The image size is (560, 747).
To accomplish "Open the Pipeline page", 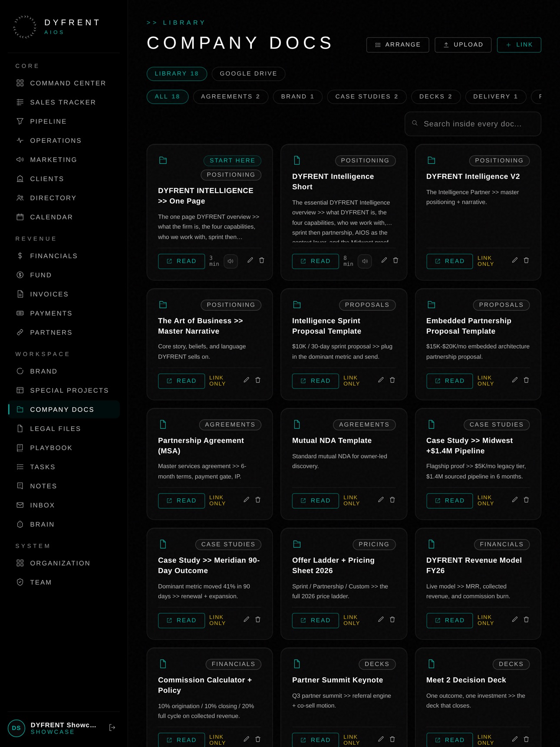I will point(64,122).
